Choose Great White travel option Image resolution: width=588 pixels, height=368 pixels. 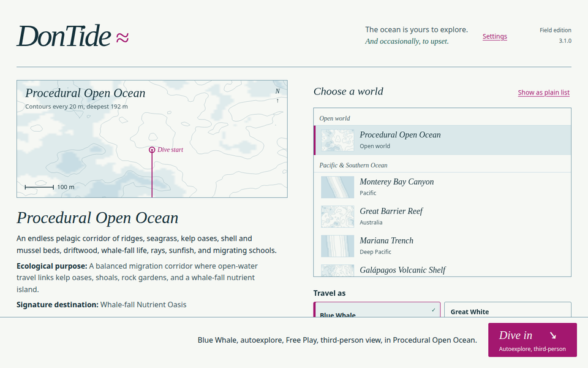[x=508, y=310]
